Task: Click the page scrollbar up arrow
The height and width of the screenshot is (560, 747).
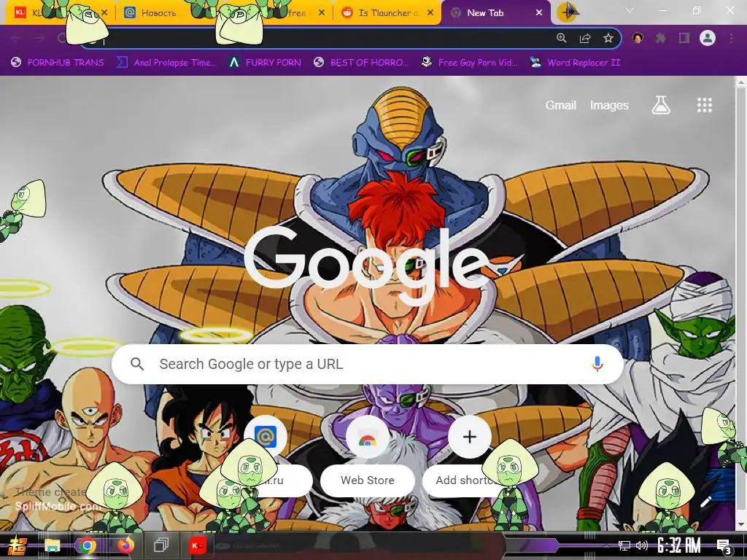Action: click(x=741, y=82)
